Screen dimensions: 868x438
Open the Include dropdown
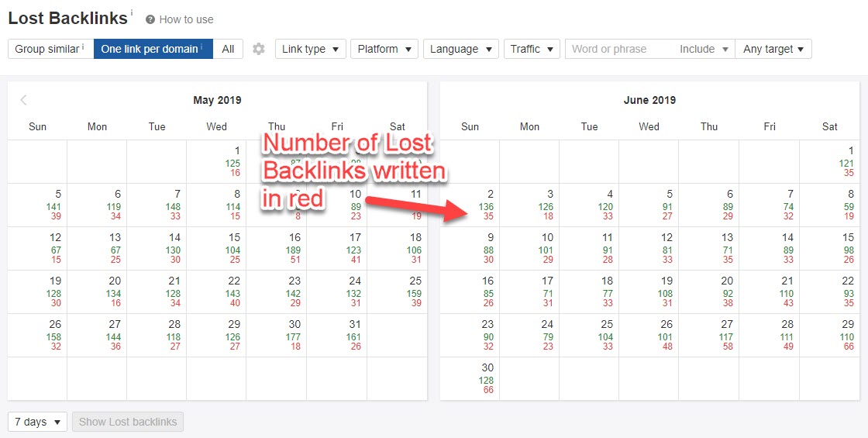(704, 49)
